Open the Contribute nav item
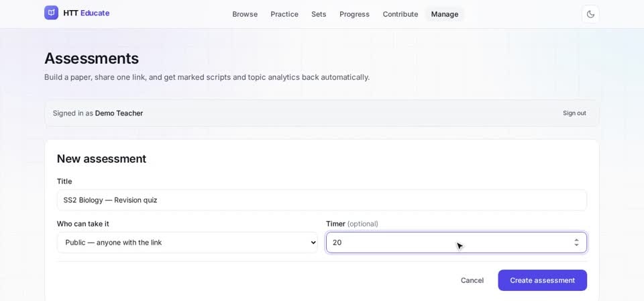Viewport: 644px width, 301px height. [x=400, y=14]
